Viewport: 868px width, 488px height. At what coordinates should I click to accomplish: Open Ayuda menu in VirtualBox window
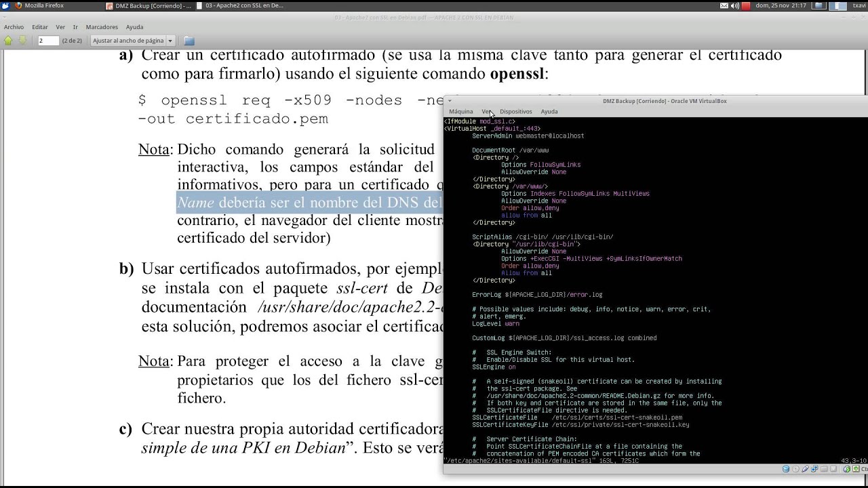549,111
